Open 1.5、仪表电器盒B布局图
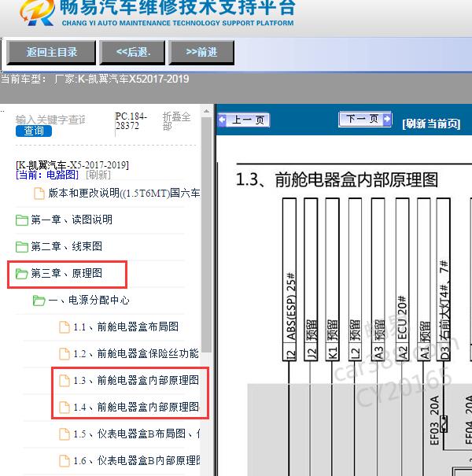This screenshot has width=472, height=476. [137, 434]
